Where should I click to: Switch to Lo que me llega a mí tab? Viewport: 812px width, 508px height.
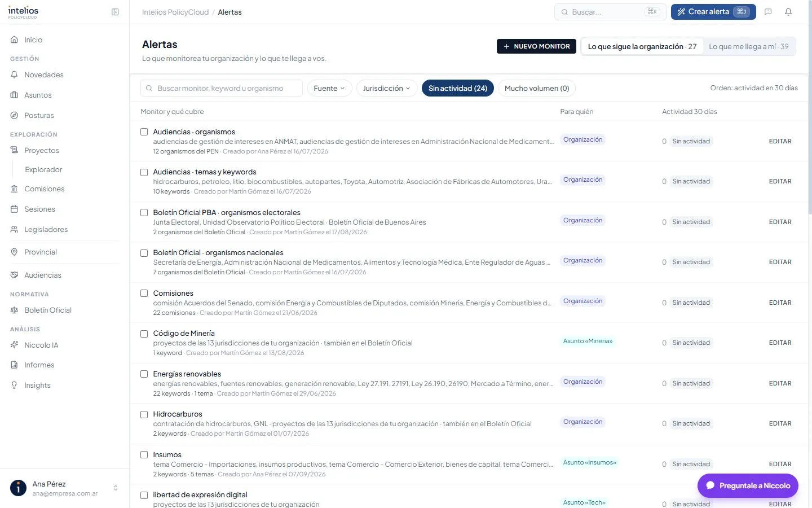click(749, 47)
